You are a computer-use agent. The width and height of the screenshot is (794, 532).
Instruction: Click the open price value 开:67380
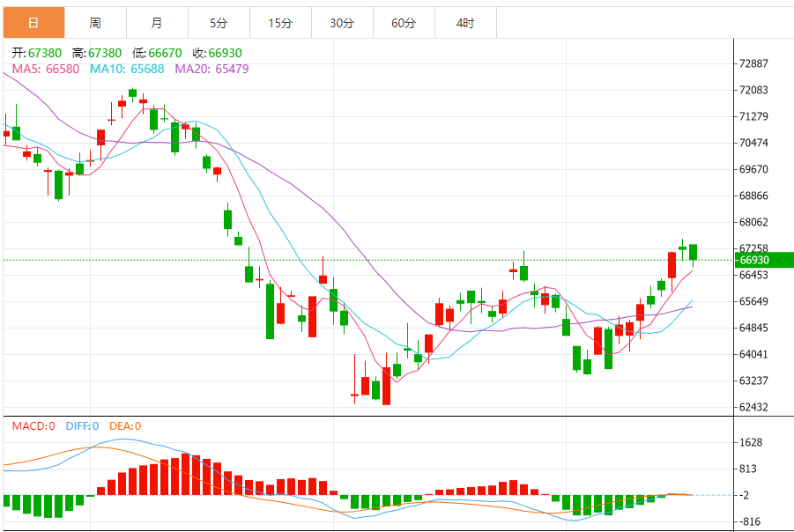36,53
